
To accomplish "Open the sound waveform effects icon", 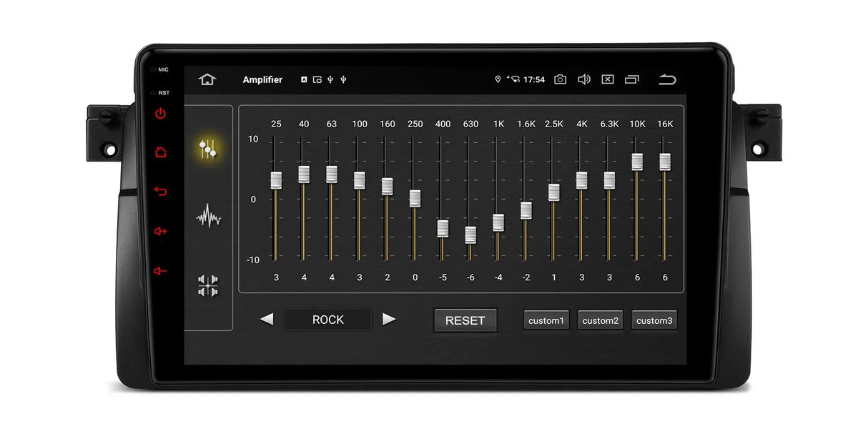I will (208, 216).
